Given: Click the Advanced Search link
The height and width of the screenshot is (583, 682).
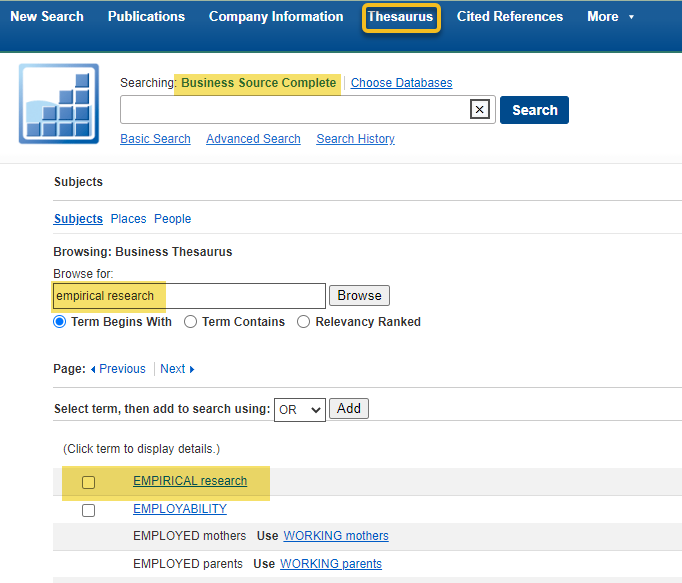Looking at the screenshot, I should point(253,139).
